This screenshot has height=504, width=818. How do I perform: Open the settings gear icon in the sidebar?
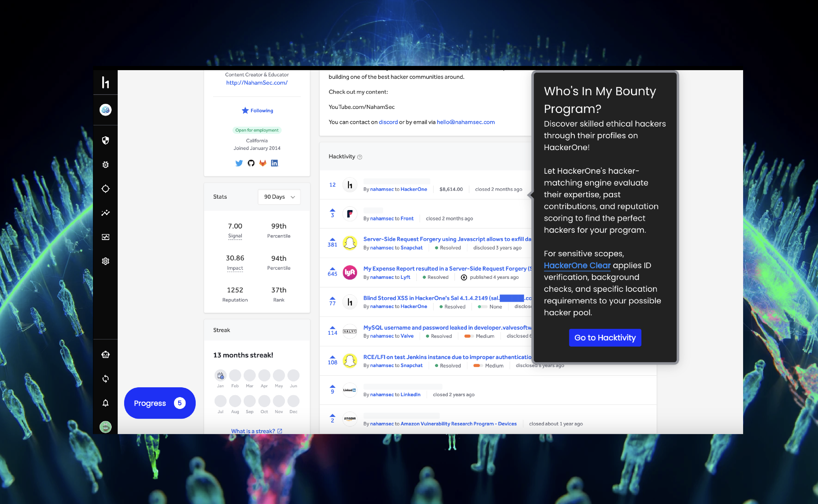click(x=105, y=261)
